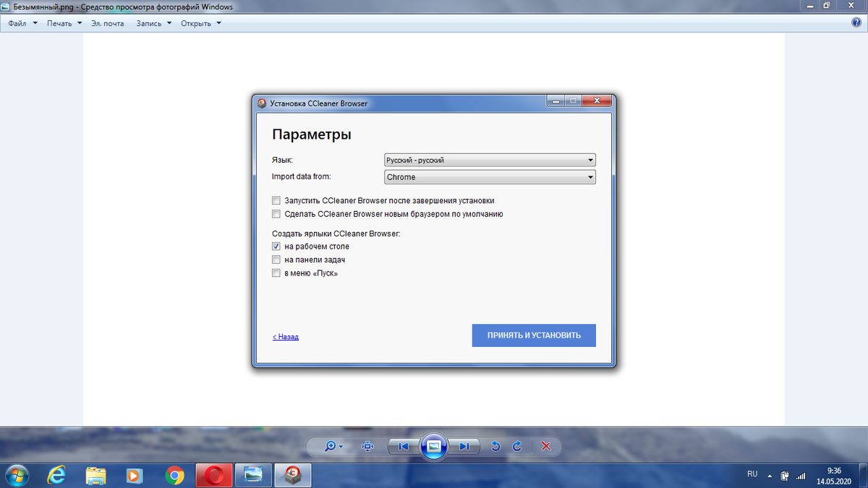Screen dimensions: 868x488
Task: Click the 'Параметры' heading text
Action: point(312,134)
